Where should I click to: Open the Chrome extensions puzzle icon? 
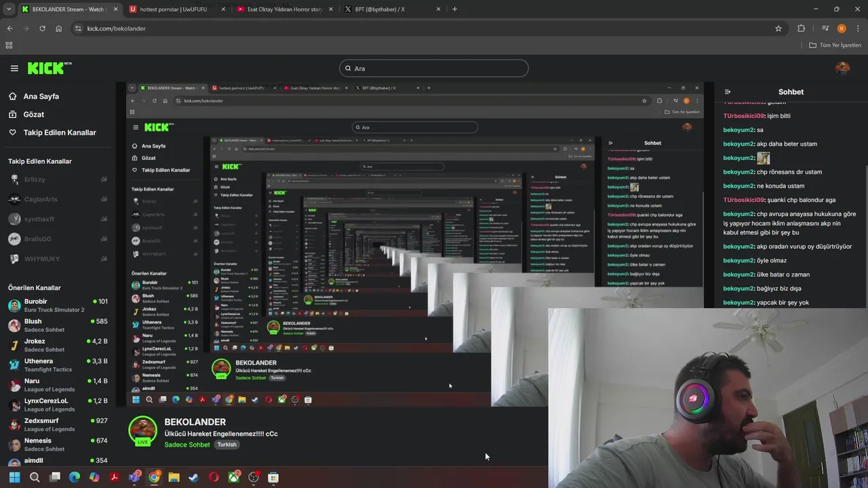pyautogui.click(x=802, y=28)
